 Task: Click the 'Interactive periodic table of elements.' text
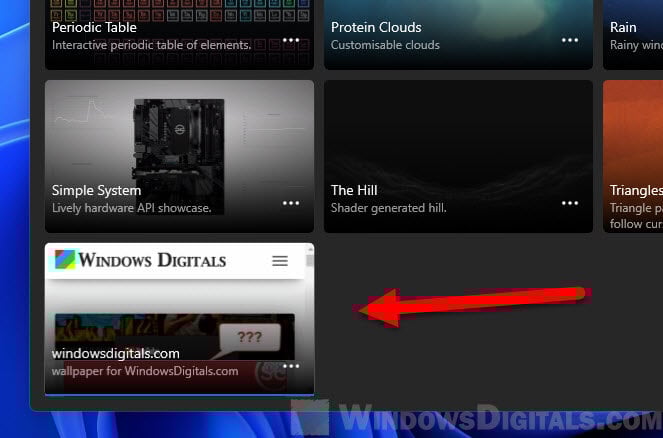click(x=151, y=45)
